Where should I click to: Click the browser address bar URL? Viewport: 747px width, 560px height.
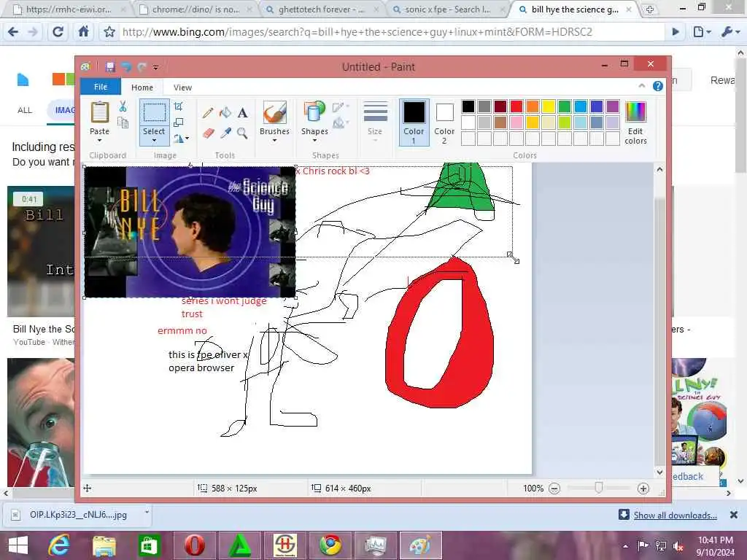pyautogui.click(x=357, y=32)
